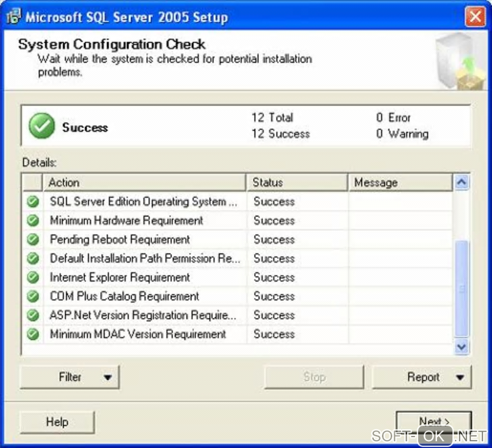
Task: Click the check icon for Pending Reboot Requirement
Action: pos(33,239)
